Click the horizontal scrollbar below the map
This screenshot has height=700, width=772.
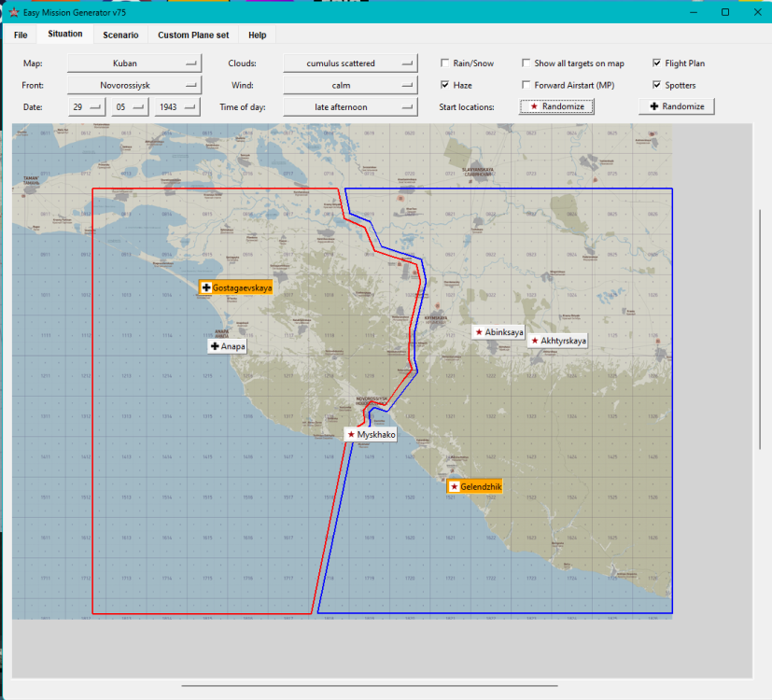369,685
